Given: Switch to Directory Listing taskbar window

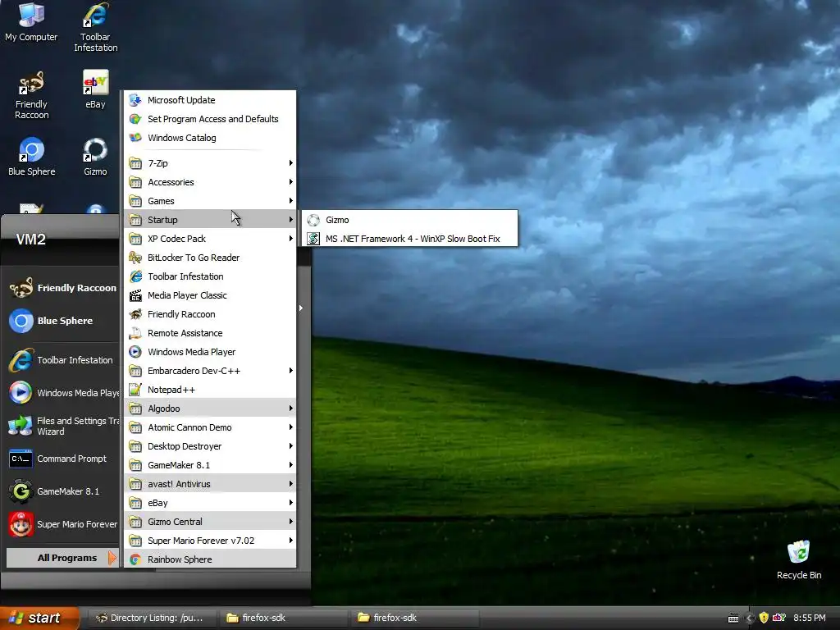Looking at the screenshot, I should [x=152, y=619].
